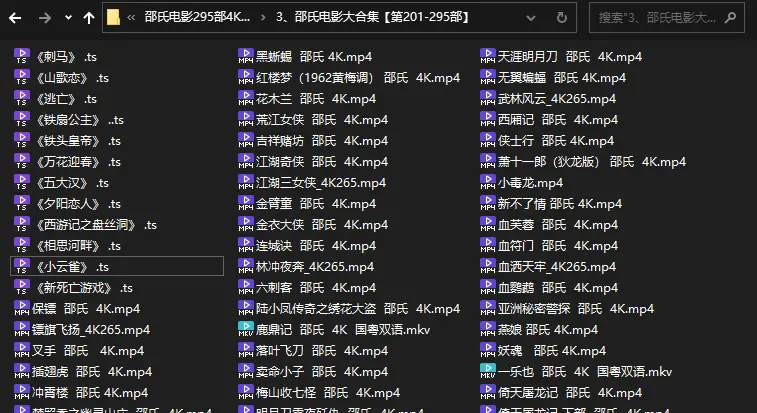The height and width of the screenshot is (413, 757).
Task: Select file 落叶飞刀 邵氏 4K.mp4
Action: 322,351
